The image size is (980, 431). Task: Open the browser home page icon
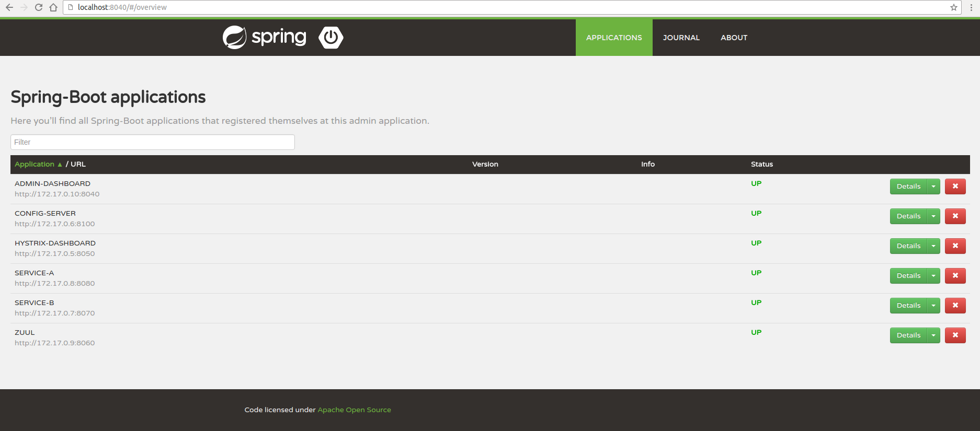[53, 7]
